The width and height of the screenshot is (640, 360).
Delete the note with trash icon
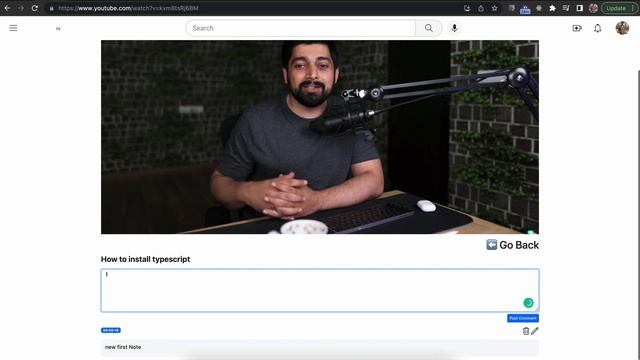(x=526, y=331)
